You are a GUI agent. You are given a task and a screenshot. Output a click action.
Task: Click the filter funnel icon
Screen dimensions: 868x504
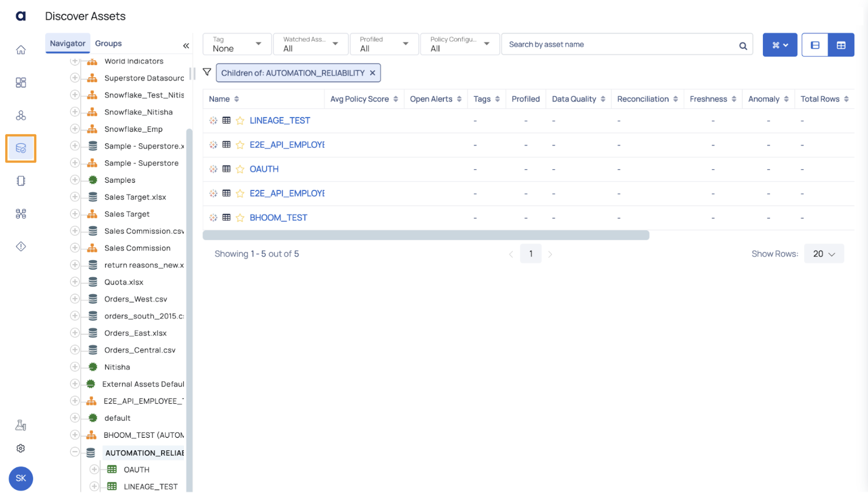click(207, 72)
